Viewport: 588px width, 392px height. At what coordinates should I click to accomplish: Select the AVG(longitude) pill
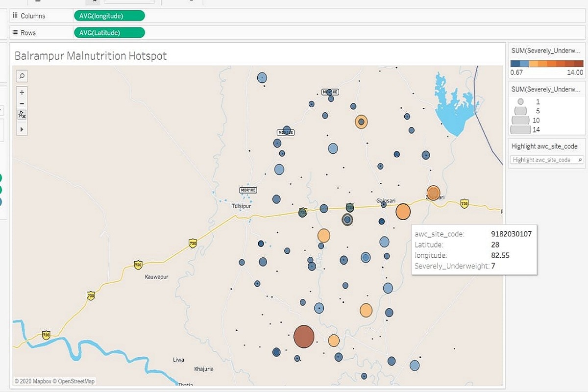click(x=109, y=16)
